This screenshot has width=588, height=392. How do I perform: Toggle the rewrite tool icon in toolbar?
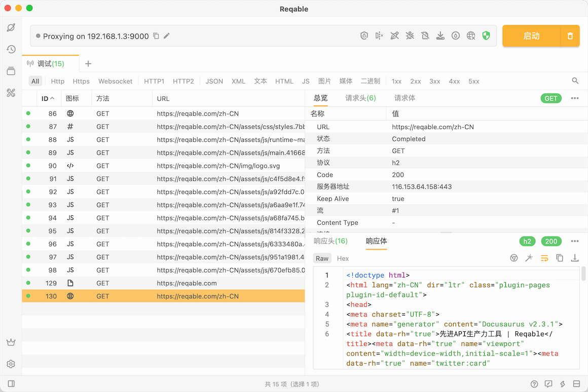coord(394,35)
